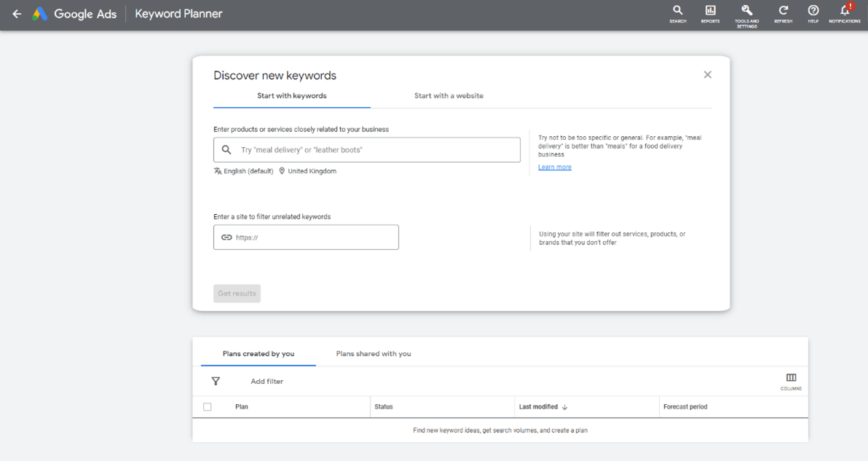Viewport: 868px width, 461px height.
Task: Open the Columns icon
Action: click(x=791, y=382)
